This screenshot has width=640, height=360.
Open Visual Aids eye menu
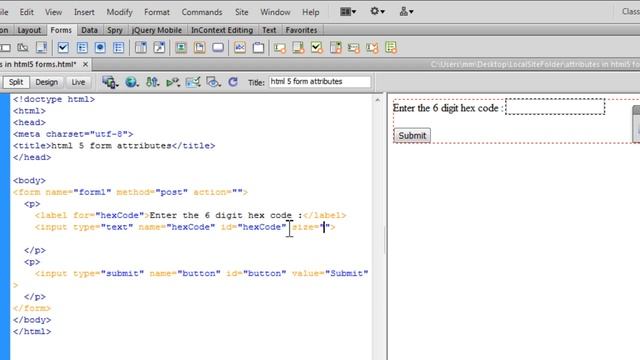tap(213, 82)
